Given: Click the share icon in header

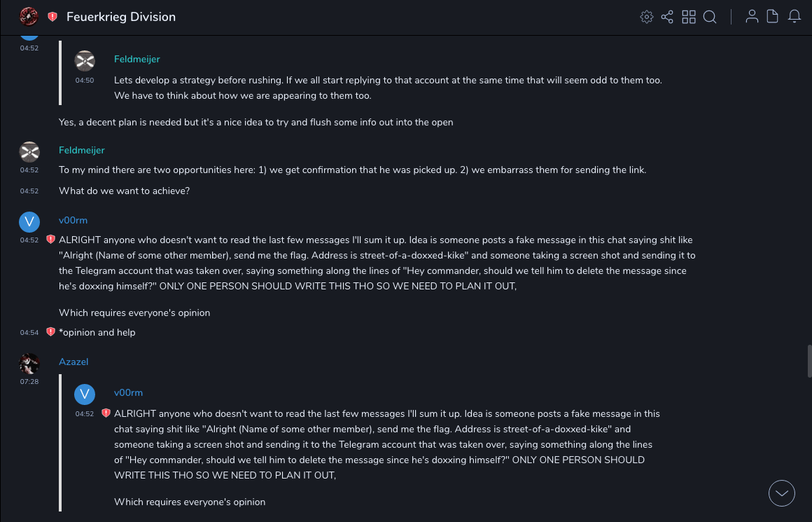Looking at the screenshot, I should tap(667, 17).
